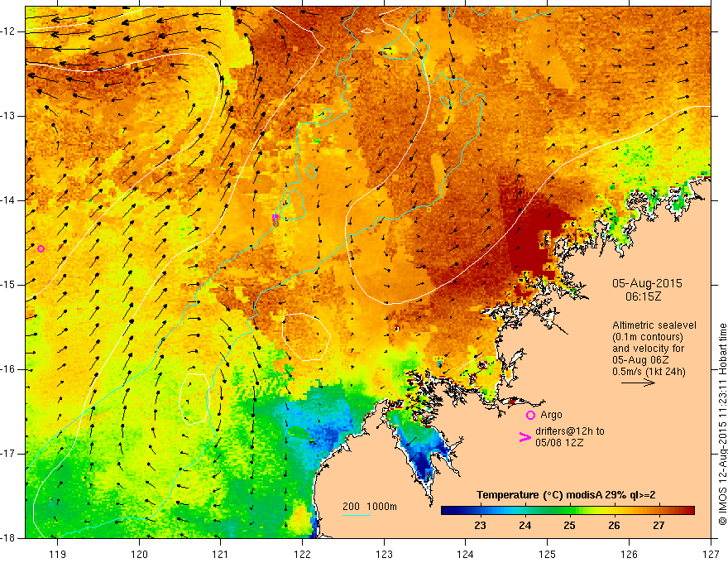The width and height of the screenshot is (728, 563).
Task: Click the longitude axis label 127
Action: [711, 555]
